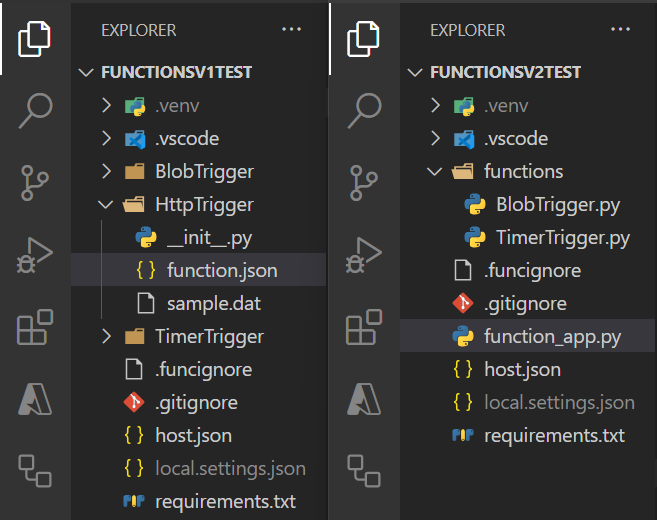Open TimerTrigger.py in functions folder
The height and width of the screenshot is (520, 657).
[x=528, y=237]
